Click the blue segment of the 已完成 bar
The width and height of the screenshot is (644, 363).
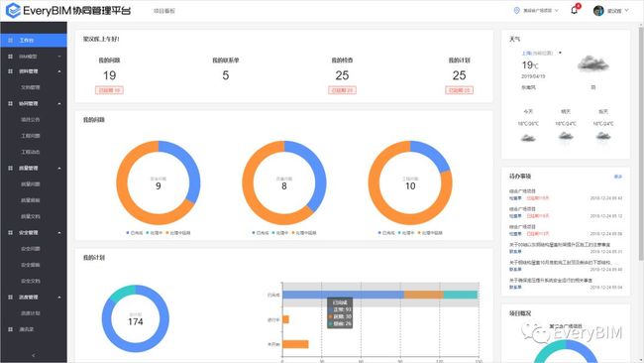click(x=344, y=295)
